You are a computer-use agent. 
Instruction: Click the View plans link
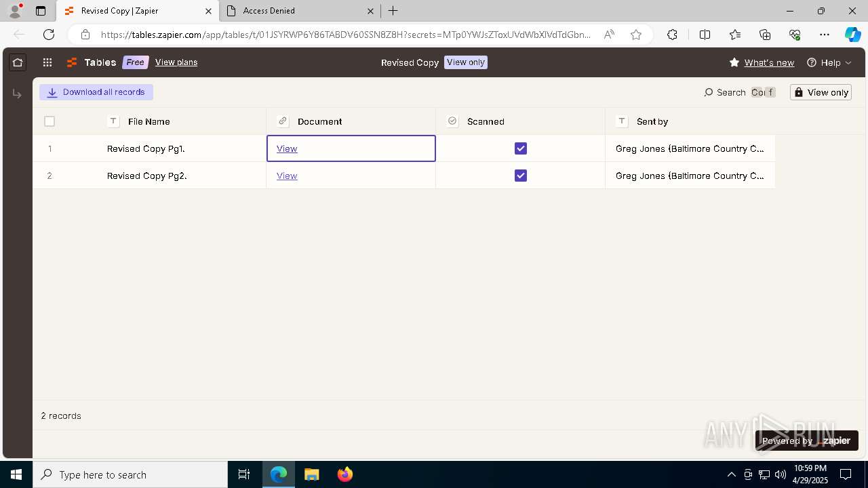(176, 62)
